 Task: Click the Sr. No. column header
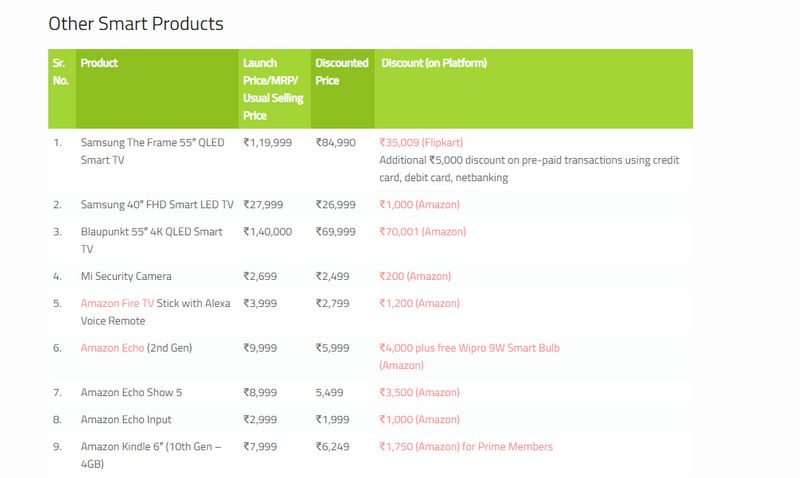click(x=60, y=71)
